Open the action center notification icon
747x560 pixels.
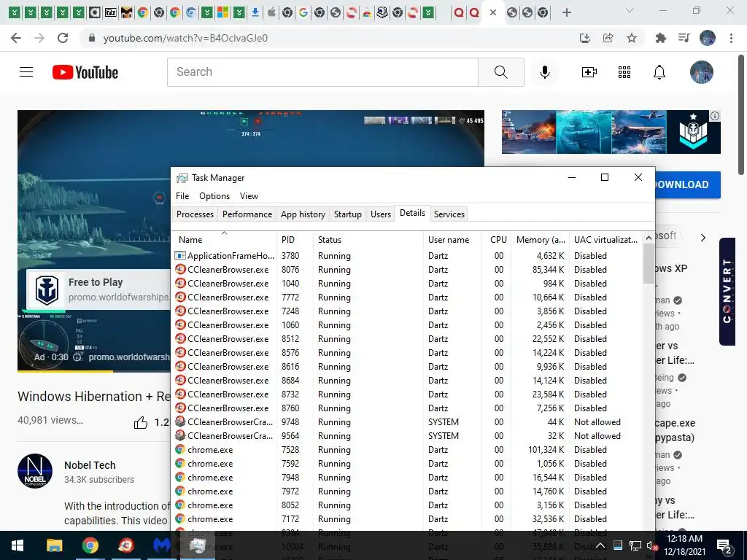tap(724, 546)
